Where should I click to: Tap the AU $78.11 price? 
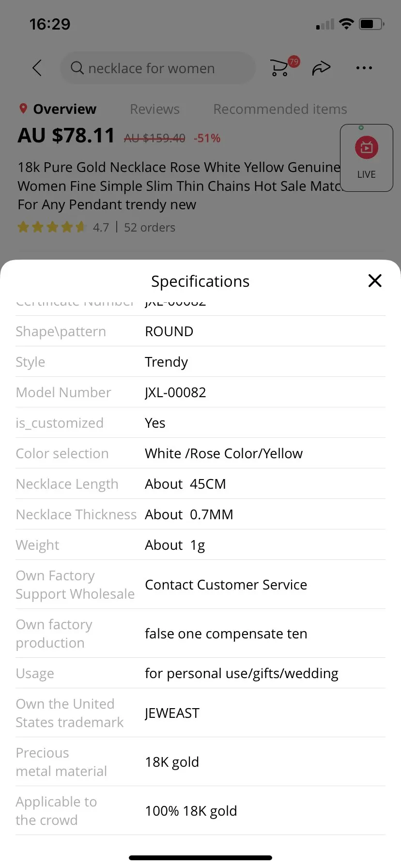coord(66,136)
